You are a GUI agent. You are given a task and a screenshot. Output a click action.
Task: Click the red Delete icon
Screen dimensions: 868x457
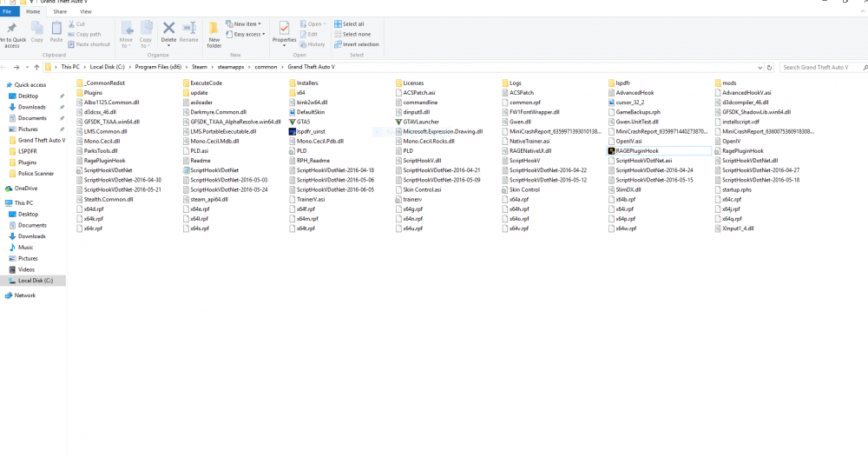pos(169,28)
